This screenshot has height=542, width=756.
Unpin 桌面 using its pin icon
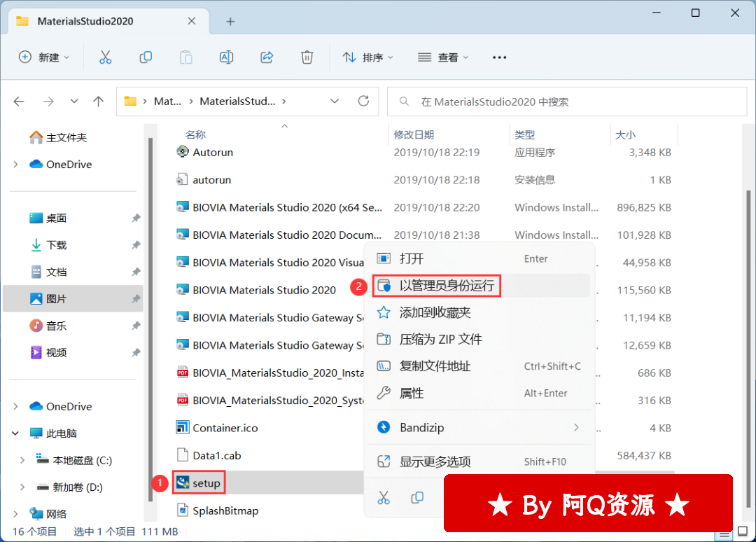[136, 218]
